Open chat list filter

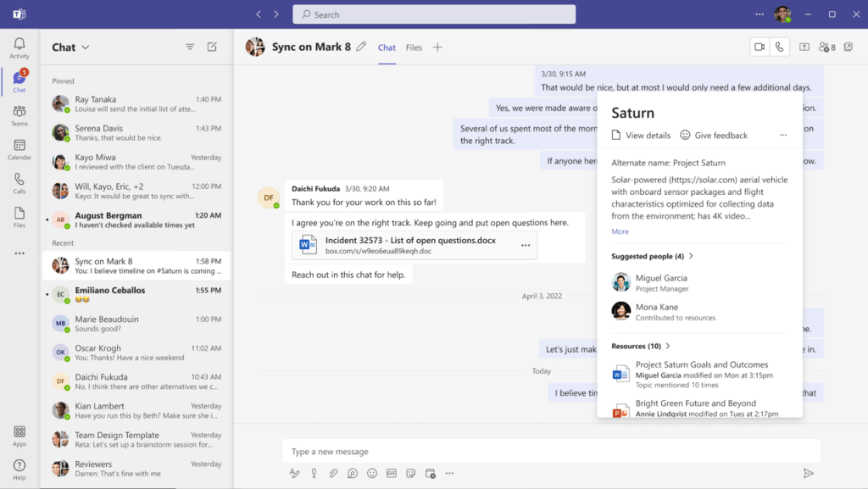190,47
